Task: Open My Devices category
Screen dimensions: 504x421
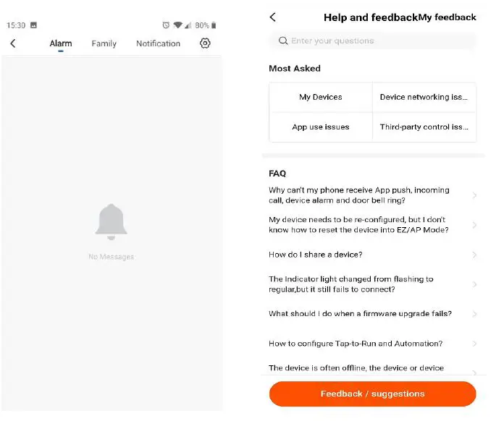Action: point(321,97)
